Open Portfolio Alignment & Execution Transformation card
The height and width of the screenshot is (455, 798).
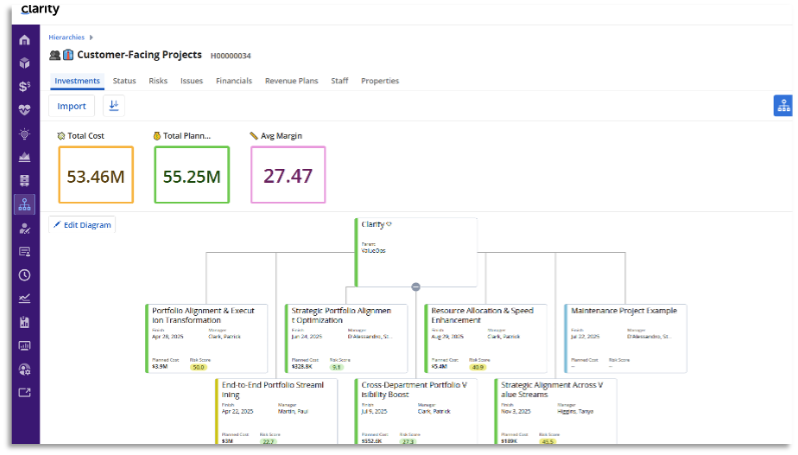[x=207, y=338]
